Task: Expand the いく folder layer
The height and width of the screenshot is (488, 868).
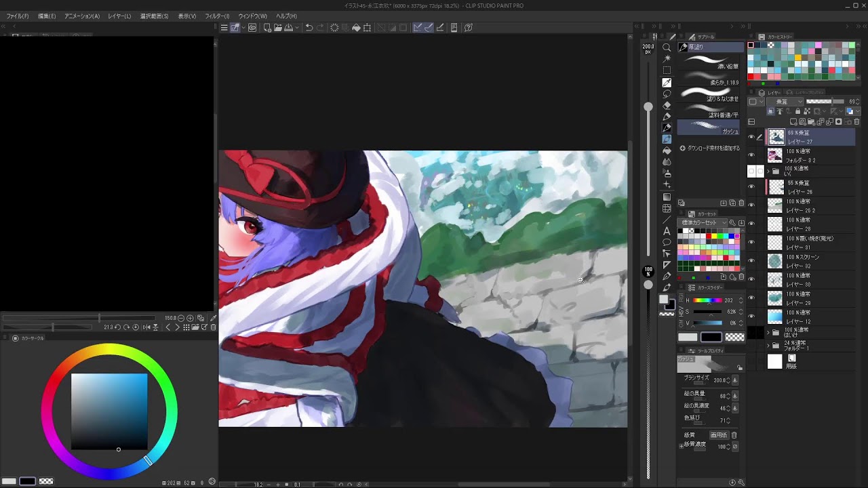Action: 768,171
